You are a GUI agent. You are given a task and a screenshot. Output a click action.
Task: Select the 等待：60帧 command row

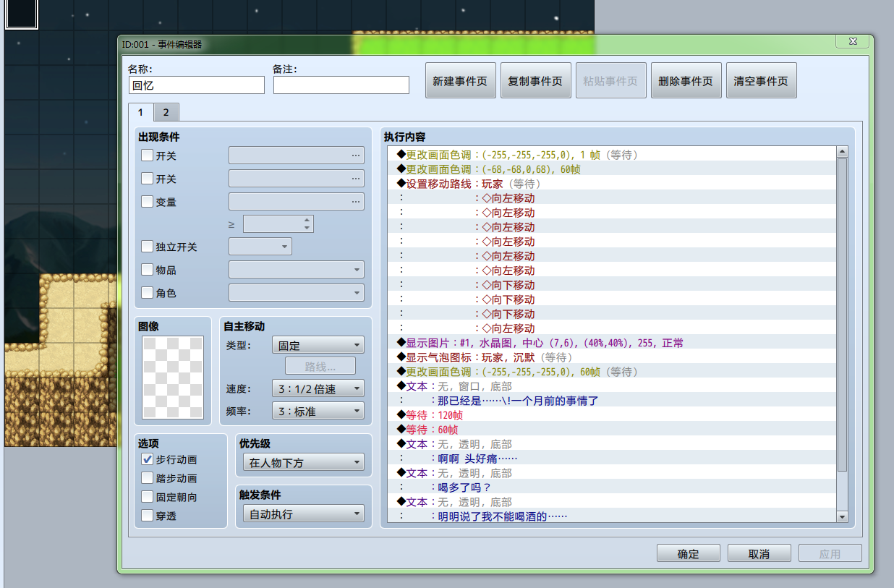click(x=611, y=430)
